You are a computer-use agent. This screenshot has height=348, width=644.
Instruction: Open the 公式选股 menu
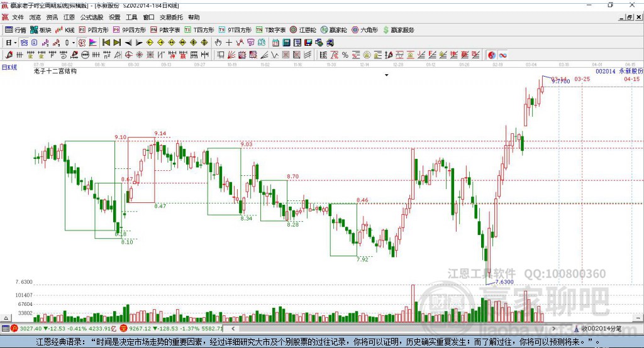tap(92, 17)
